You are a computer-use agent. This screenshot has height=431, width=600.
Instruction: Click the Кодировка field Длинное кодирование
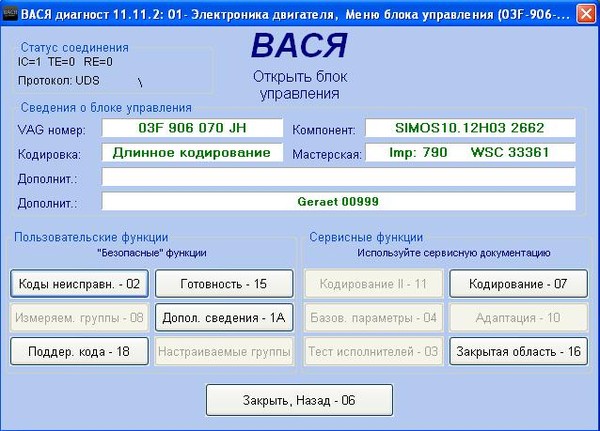click(x=192, y=152)
